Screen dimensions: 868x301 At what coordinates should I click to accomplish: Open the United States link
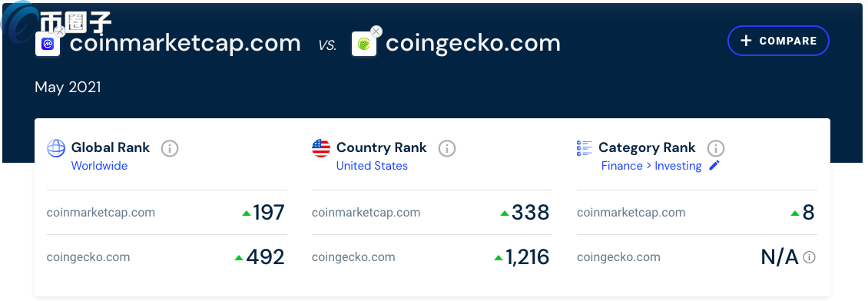372,165
